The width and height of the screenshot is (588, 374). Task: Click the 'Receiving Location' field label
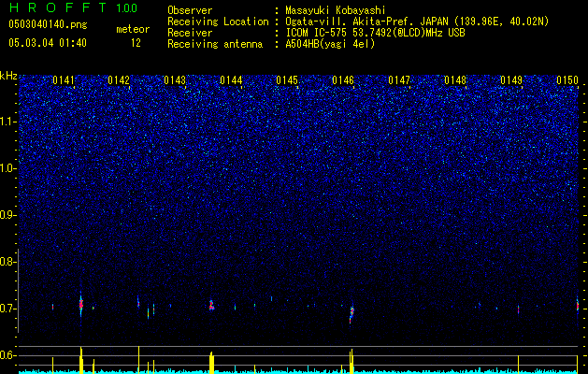coord(218,22)
